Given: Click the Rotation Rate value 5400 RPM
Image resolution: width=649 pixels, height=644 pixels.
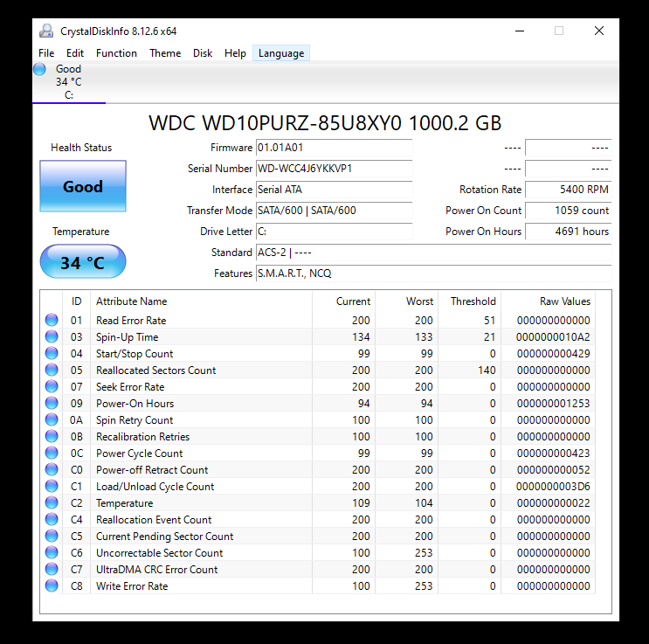Looking at the screenshot, I should [569, 190].
